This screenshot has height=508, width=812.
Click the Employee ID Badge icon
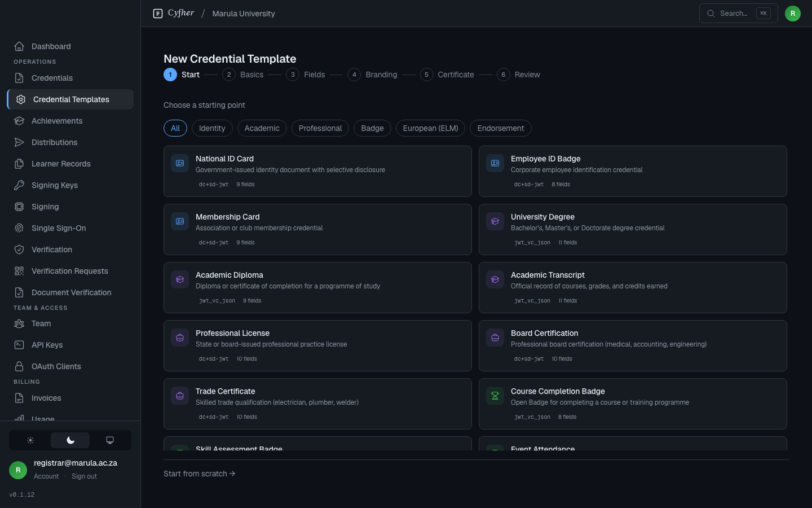[495, 163]
